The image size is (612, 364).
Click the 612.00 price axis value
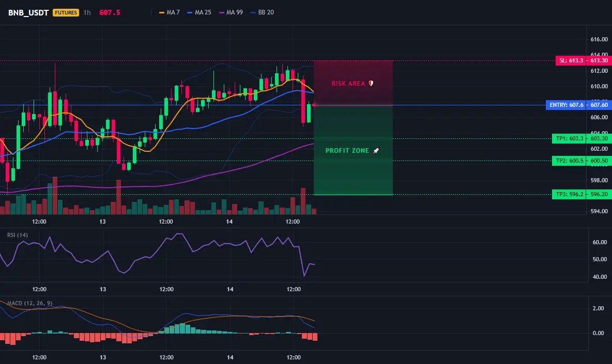[x=599, y=71]
